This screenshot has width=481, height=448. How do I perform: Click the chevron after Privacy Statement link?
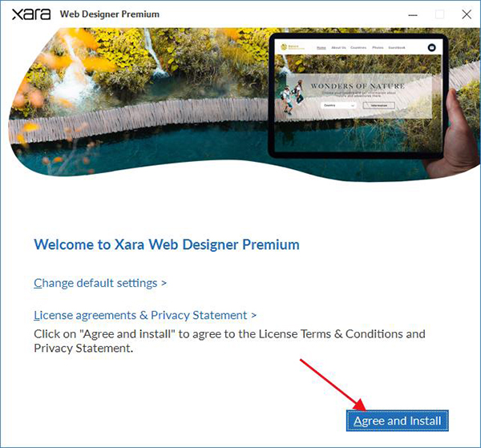[x=253, y=315]
